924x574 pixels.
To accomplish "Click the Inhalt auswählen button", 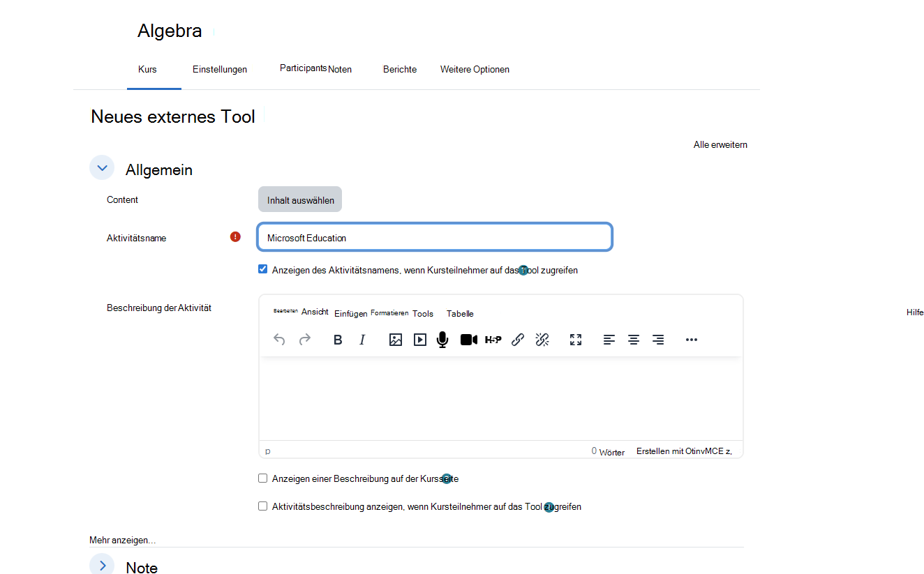I will point(300,199).
